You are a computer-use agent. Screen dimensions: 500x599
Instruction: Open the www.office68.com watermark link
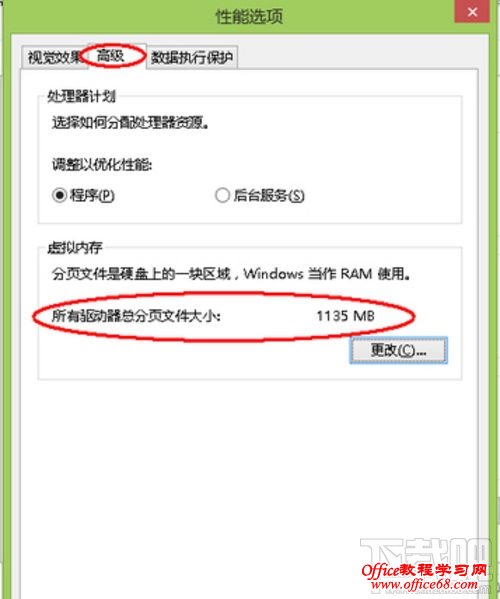click(424, 584)
